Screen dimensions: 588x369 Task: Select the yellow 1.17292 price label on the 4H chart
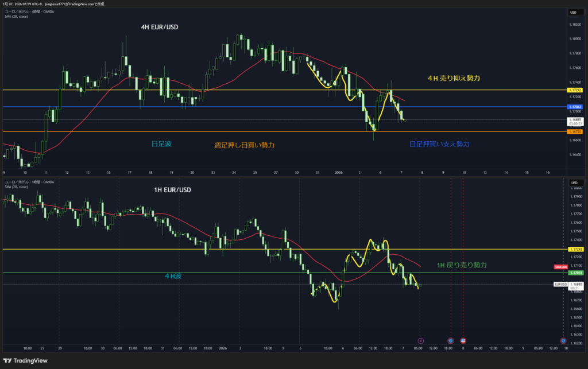[574, 90]
